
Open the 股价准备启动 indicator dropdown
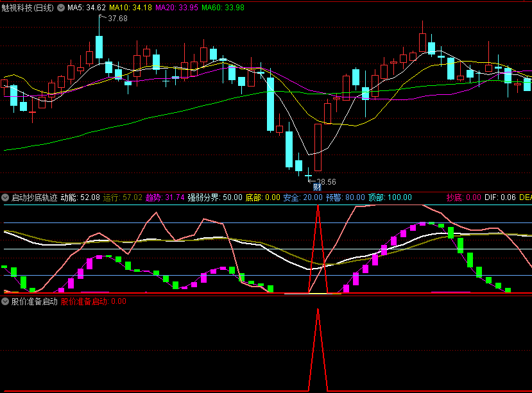(5, 301)
